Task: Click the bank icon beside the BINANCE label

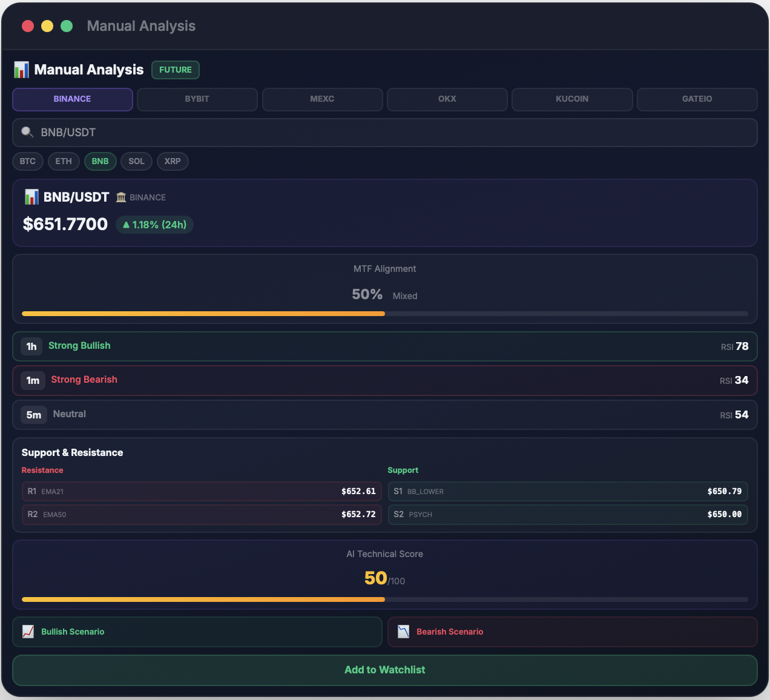Action: pos(120,197)
